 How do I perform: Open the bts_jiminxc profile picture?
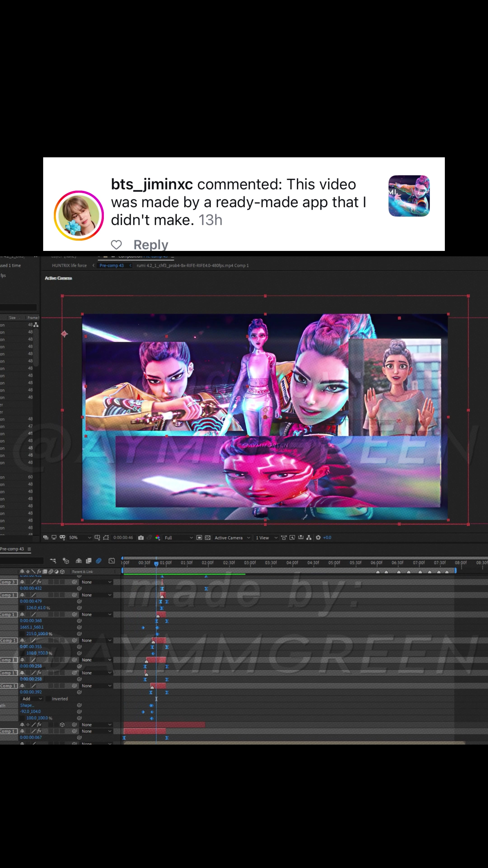point(79,215)
